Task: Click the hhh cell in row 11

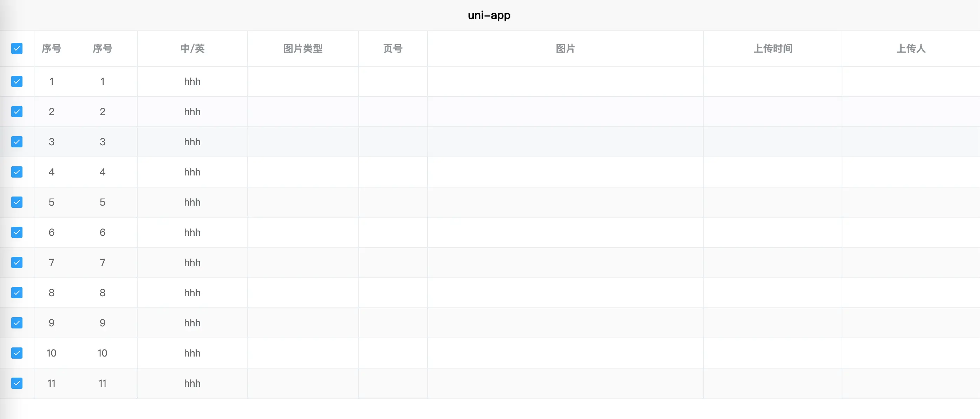Action: pyautogui.click(x=192, y=383)
